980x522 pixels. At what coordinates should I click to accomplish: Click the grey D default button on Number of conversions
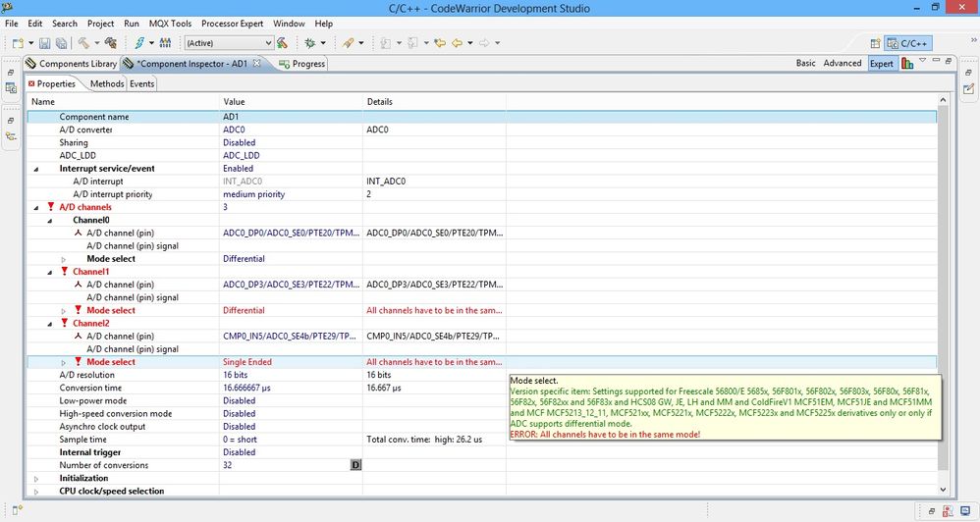pyautogui.click(x=355, y=464)
